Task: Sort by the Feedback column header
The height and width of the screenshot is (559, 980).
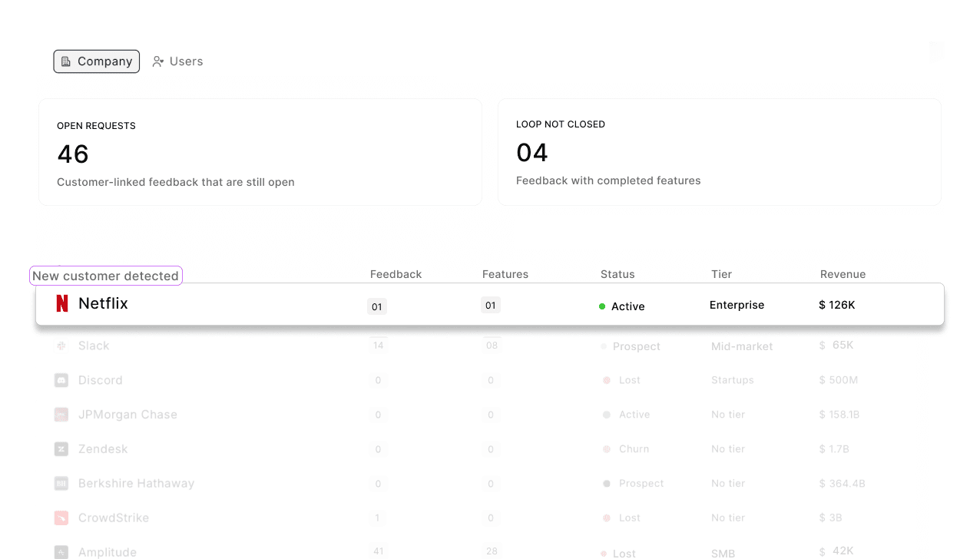Action: tap(396, 274)
